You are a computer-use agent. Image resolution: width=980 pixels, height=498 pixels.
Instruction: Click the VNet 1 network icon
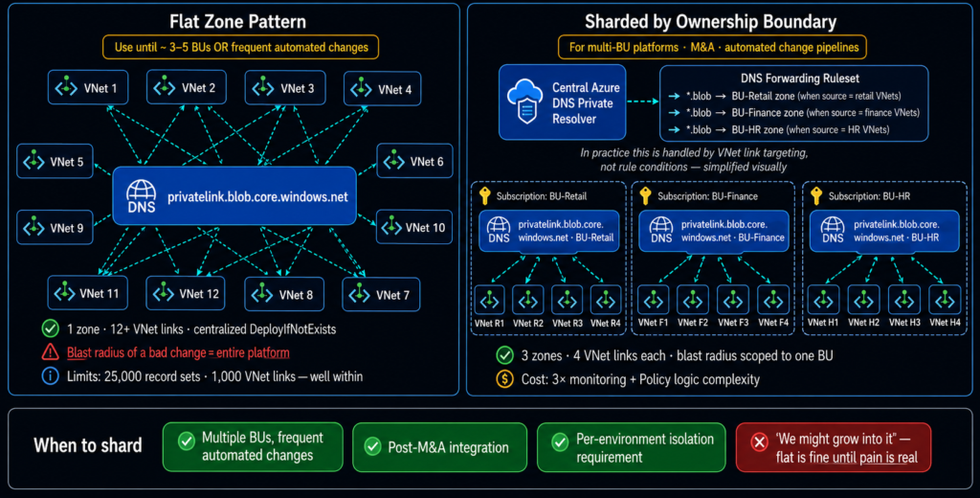66,87
